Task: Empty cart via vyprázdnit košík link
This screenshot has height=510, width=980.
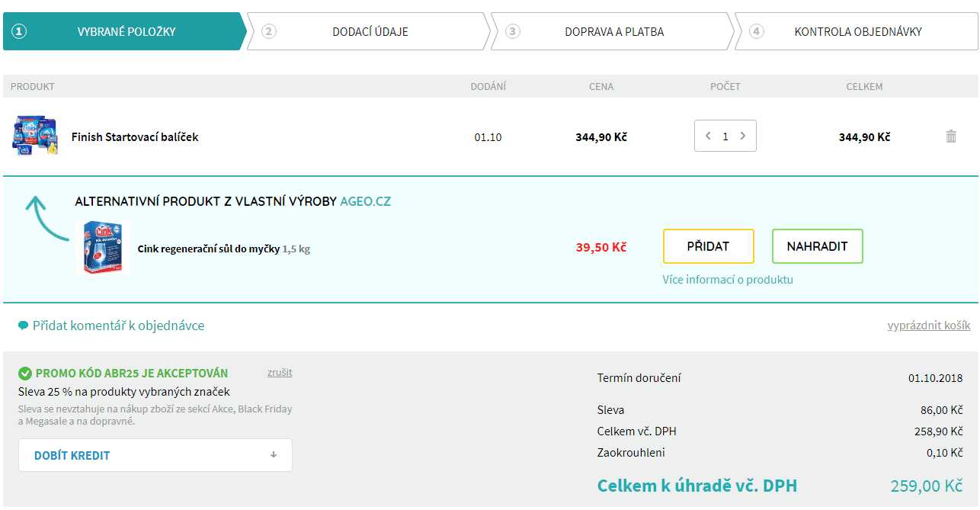Action: point(928,326)
